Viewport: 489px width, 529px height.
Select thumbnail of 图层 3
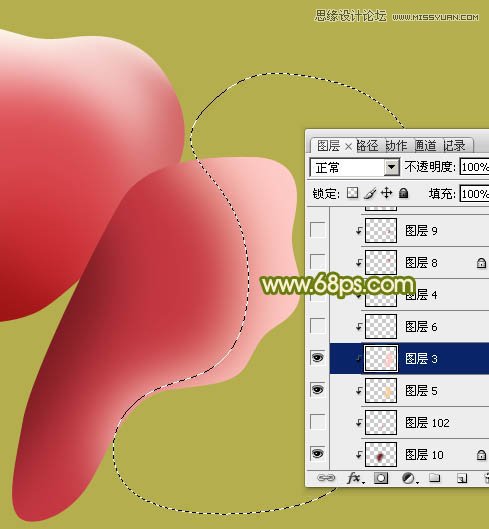(381, 358)
